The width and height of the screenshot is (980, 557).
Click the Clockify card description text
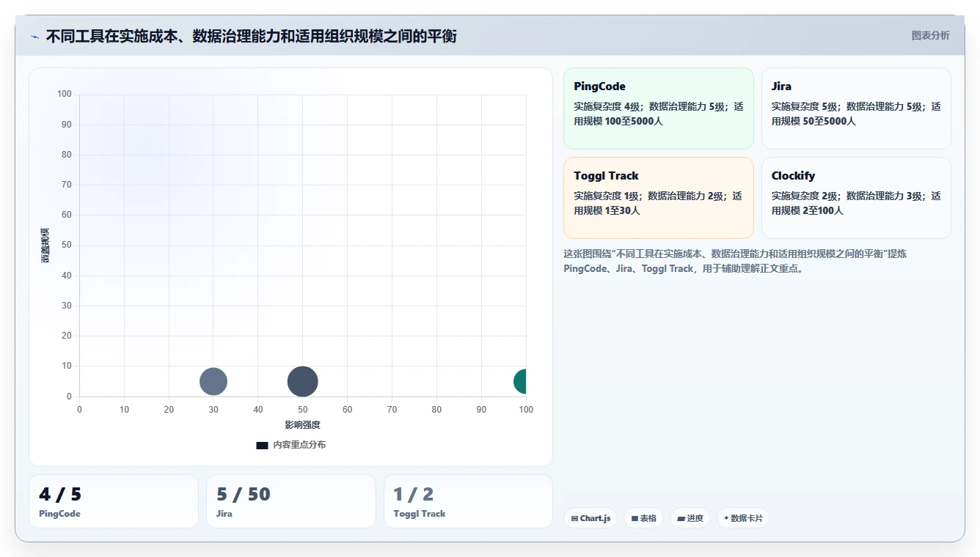tap(856, 203)
